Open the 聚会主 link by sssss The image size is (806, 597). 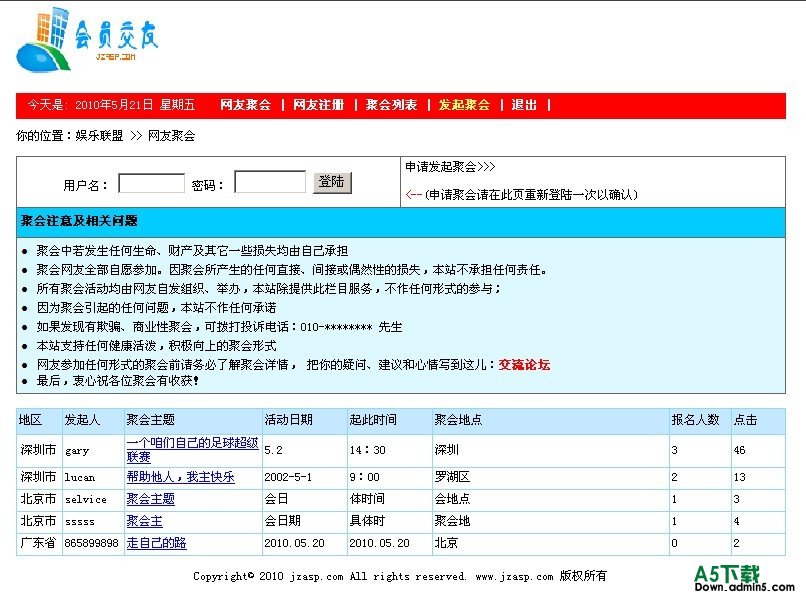[x=144, y=521]
